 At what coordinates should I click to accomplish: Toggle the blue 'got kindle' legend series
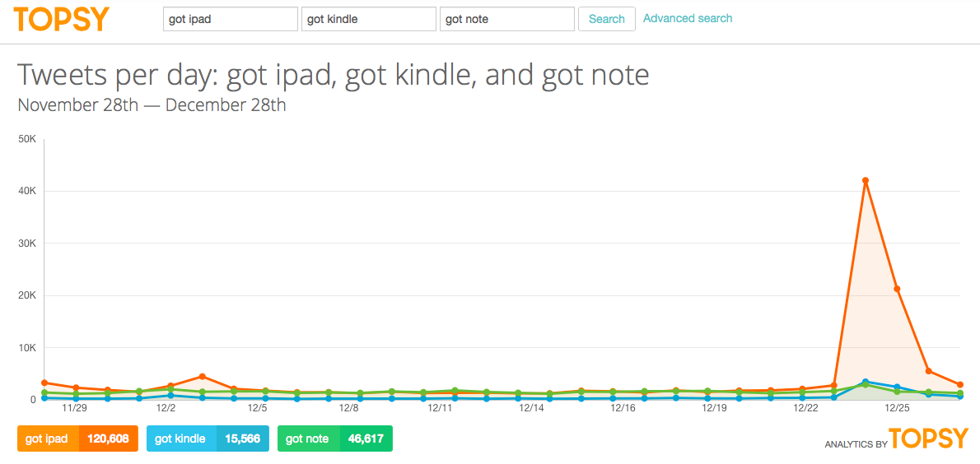[x=181, y=438]
